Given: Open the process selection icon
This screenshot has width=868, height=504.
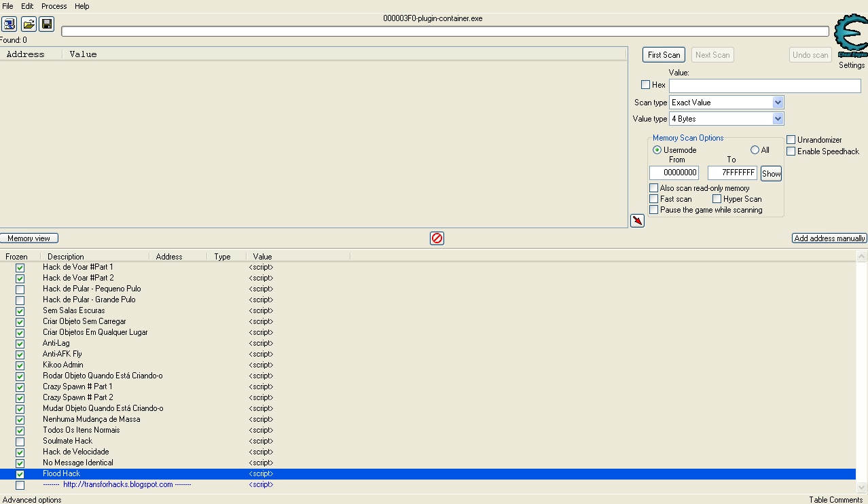Looking at the screenshot, I should (10, 24).
